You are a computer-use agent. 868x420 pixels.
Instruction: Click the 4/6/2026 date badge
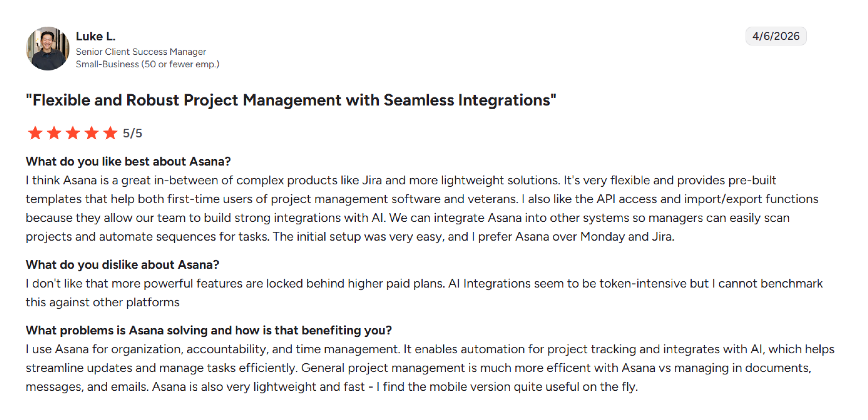[x=776, y=36]
